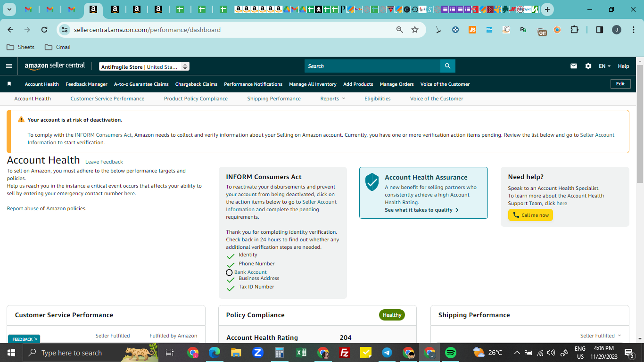Open Excel from the taskbar

[x=301, y=353]
